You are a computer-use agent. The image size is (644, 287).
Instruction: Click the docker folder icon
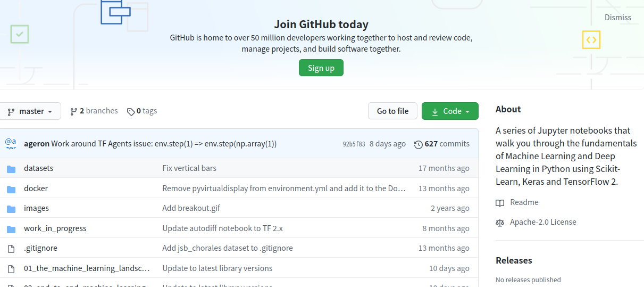click(11, 189)
